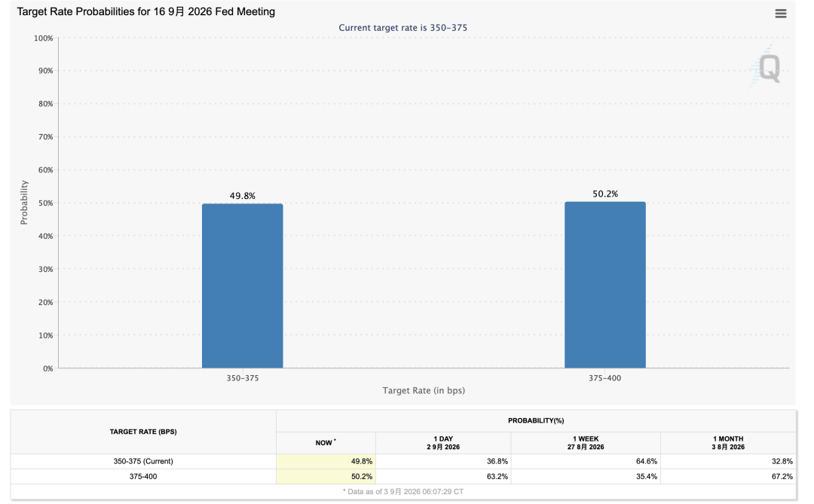Click the 350-375 probability bar
The width and height of the screenshot is (814, 504).
(x=243, y=286)
